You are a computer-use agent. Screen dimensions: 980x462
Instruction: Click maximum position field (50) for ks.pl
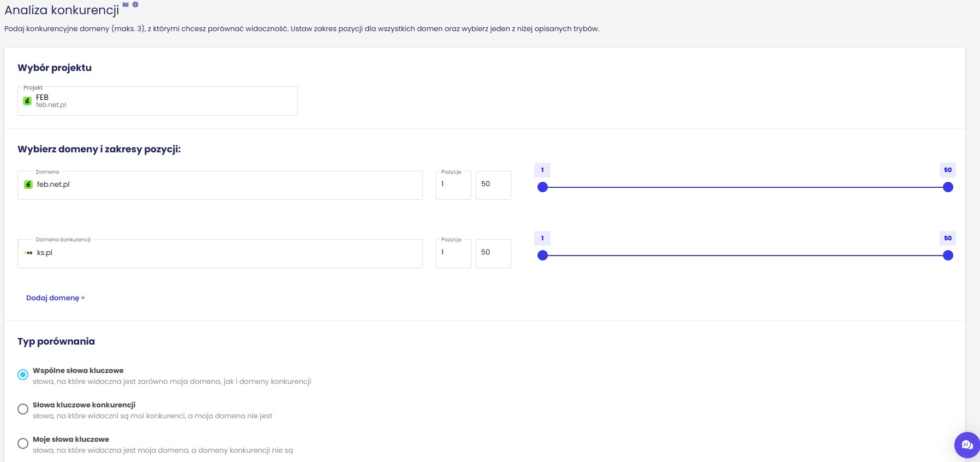(x=493, y=253)
